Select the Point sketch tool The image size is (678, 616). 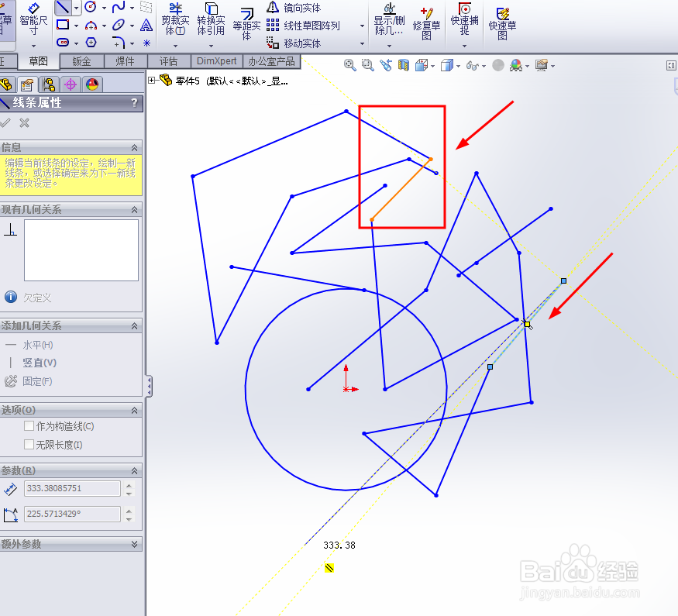pyautogui.click(x=146, y=43)
